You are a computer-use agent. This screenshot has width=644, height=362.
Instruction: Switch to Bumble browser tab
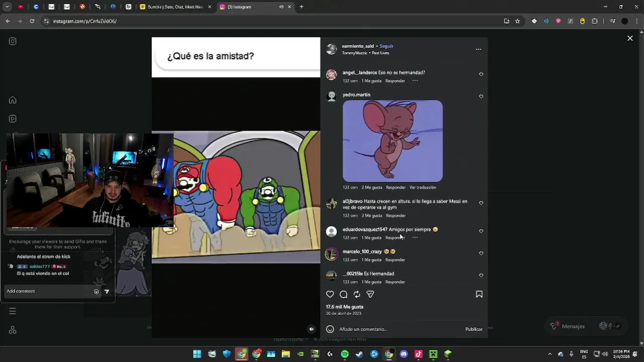click(x=176, y=7)
